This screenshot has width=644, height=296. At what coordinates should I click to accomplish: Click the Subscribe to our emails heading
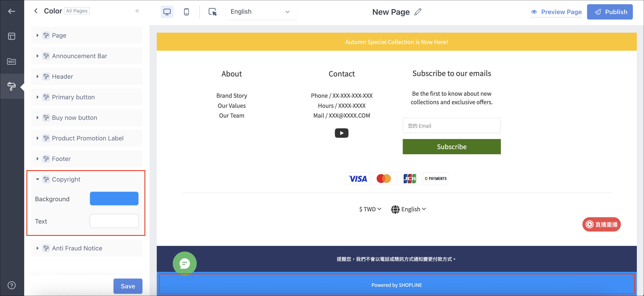[x=451, y=73]
